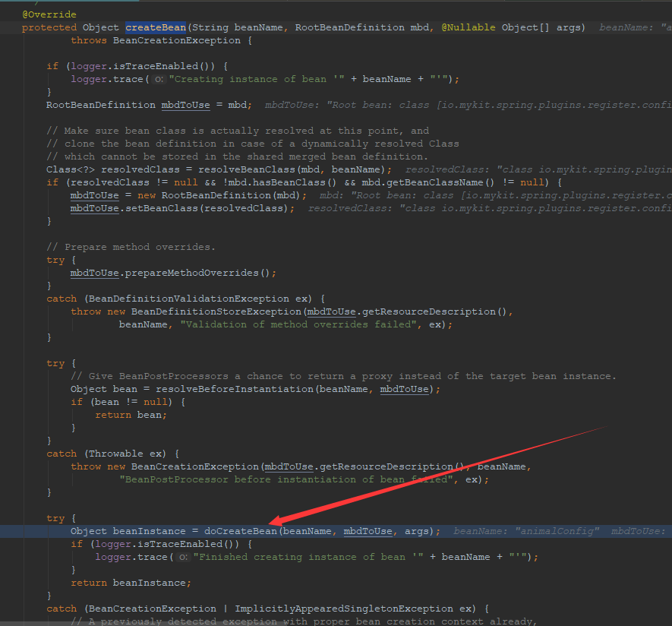This screenshot has height=626, width=672.
Task: Click the @Override annotation
Action: 49,14
